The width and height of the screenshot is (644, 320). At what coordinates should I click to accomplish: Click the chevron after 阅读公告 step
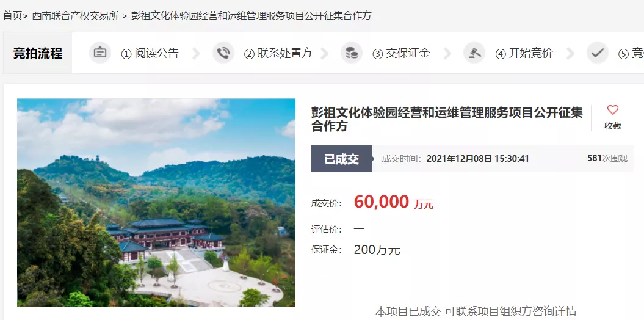pos(196,53)
